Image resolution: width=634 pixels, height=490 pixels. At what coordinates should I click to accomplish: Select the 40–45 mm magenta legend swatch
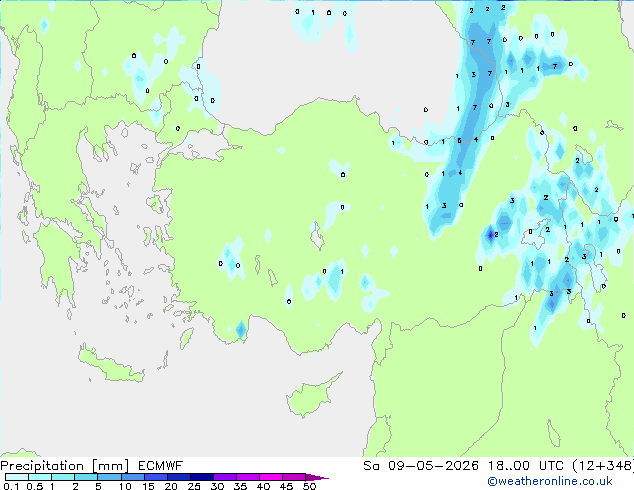pos(271,477)
